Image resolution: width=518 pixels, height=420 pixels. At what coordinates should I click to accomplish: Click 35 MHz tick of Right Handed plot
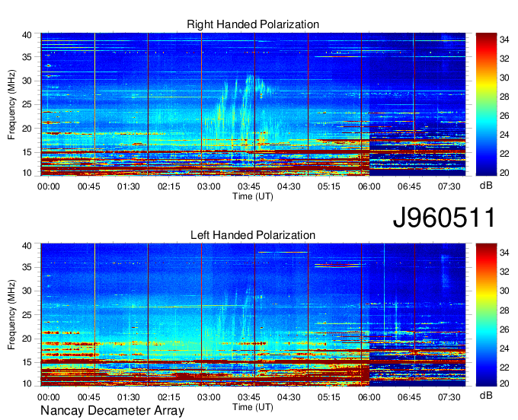coord(27,57)
